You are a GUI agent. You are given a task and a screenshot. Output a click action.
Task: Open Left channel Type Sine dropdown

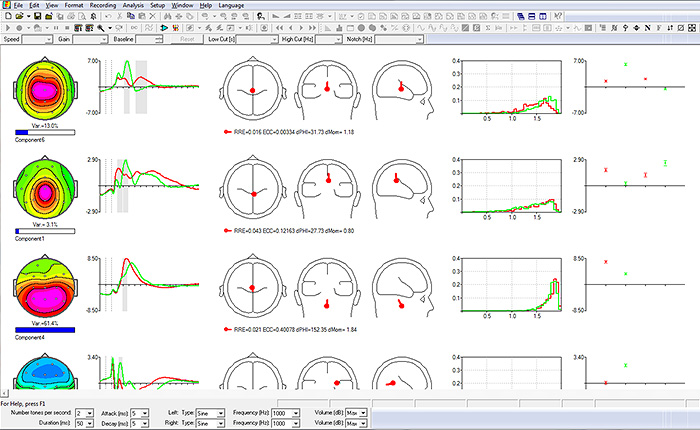[x=222, y=412]
